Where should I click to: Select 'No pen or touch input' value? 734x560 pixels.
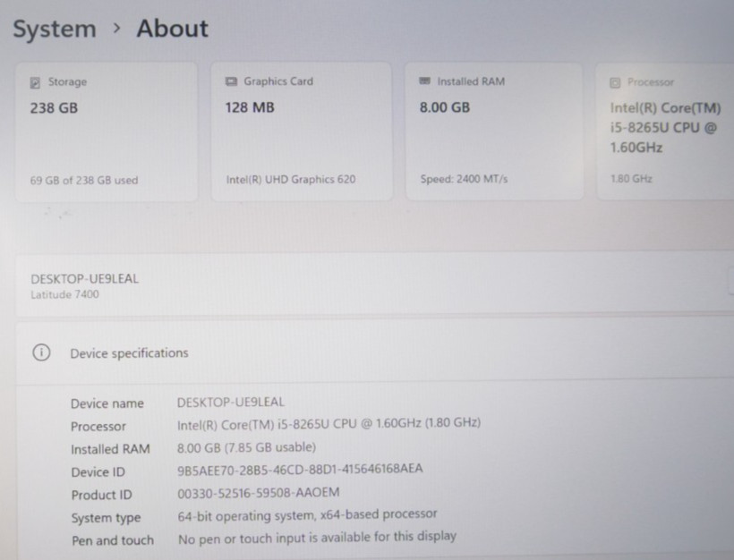(317, 538)
